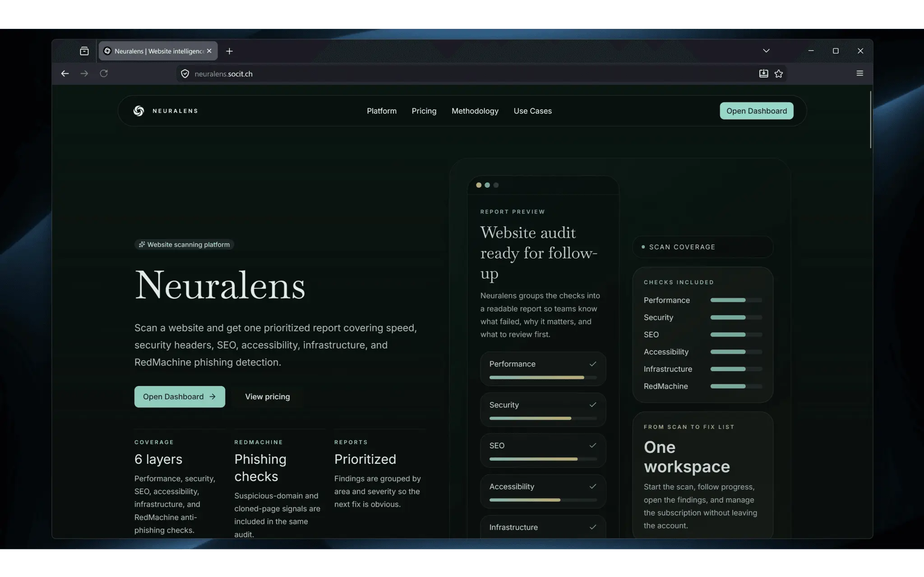The height and width of the screenshot is (577, 924).
Task: Click the Security label in Checks Included
Action: [x=658, y=318]
